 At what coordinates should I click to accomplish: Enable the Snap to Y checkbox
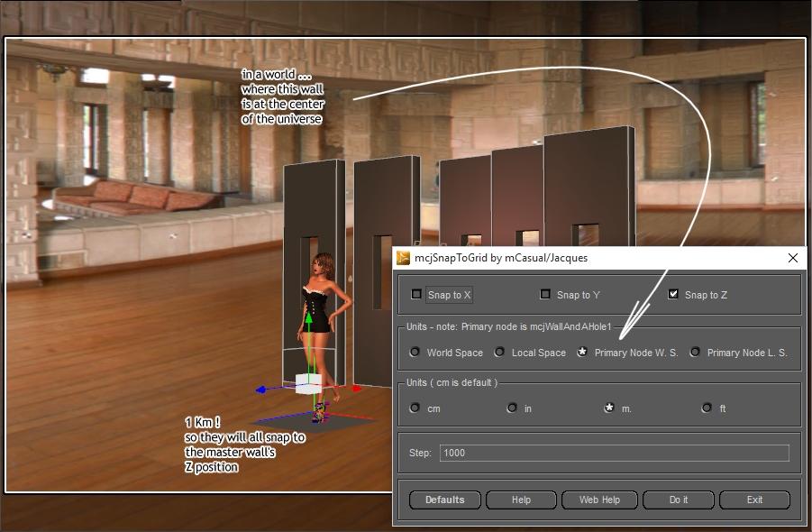(544, 294)
